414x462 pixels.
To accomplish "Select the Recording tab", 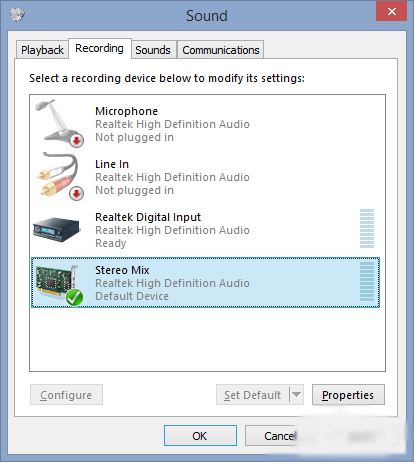I will click(99, 48).
